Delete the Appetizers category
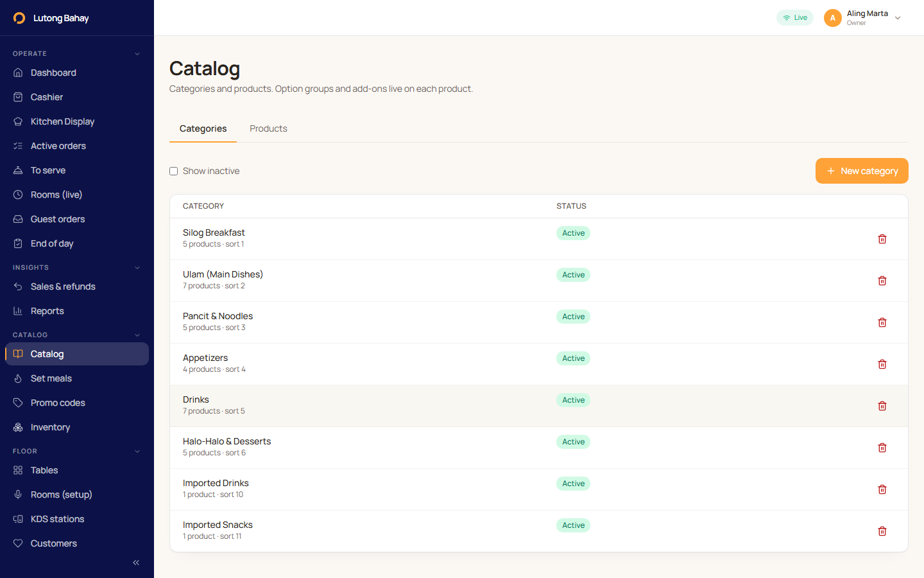This screenshot has height=578, width=924. [882, 364]
